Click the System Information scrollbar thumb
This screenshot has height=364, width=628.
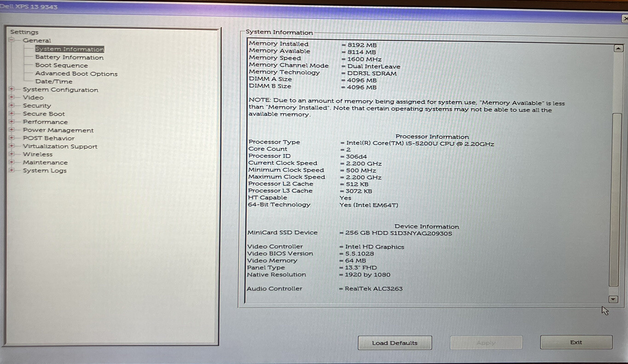tap(615, 199)
